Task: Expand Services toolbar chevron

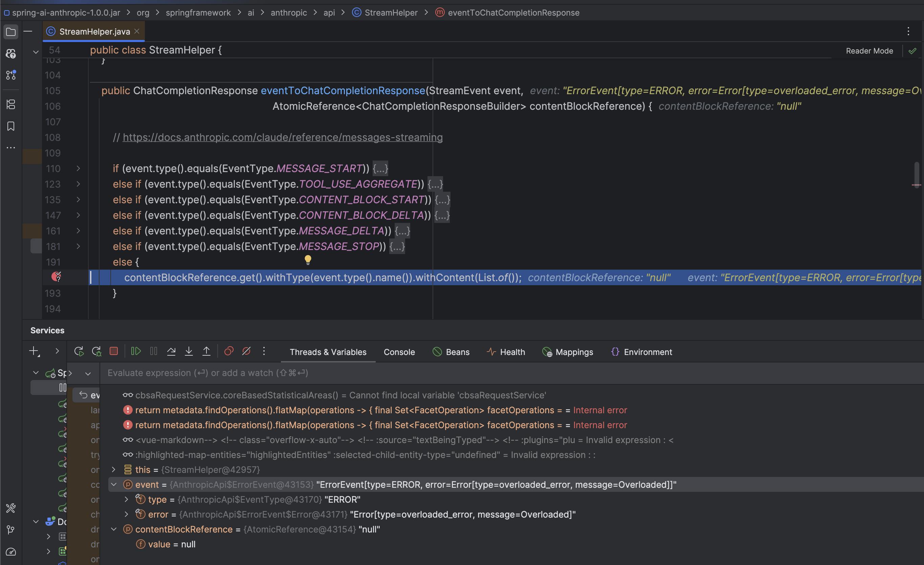Action: [x=57, y=351]
